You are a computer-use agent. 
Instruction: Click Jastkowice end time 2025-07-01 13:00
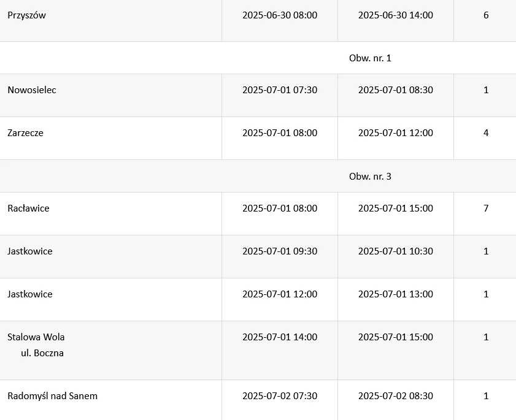pos(396,294)
